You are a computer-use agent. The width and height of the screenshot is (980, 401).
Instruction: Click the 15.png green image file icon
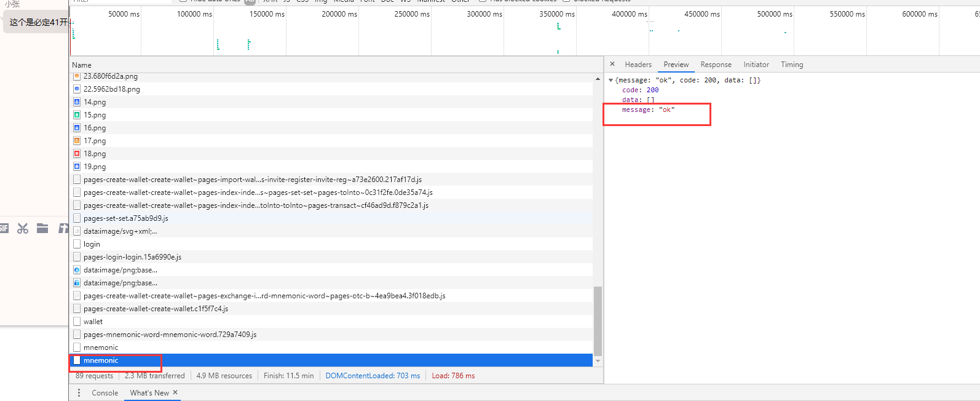(x=77, y=115)
